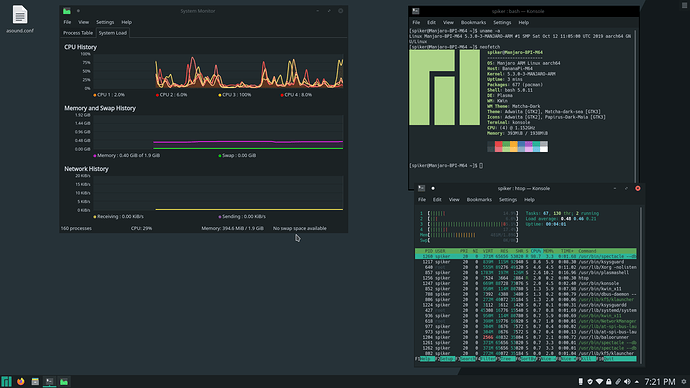690x388 pixels.
Task: Open removable device notifier tray icon
Action: click(x=580, y=381)
